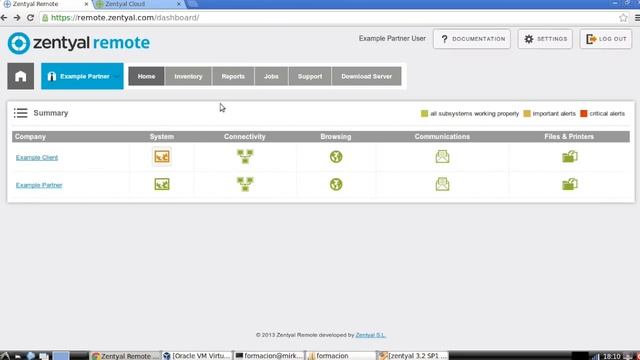Click the browser address bar URL
This screenshot has width=640, height=360.
click(x=125, y=18)
